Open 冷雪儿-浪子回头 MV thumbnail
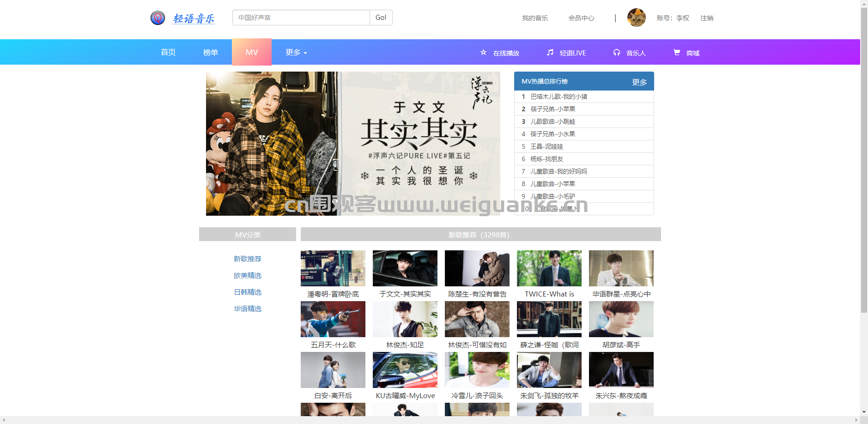 coord(477,370)
